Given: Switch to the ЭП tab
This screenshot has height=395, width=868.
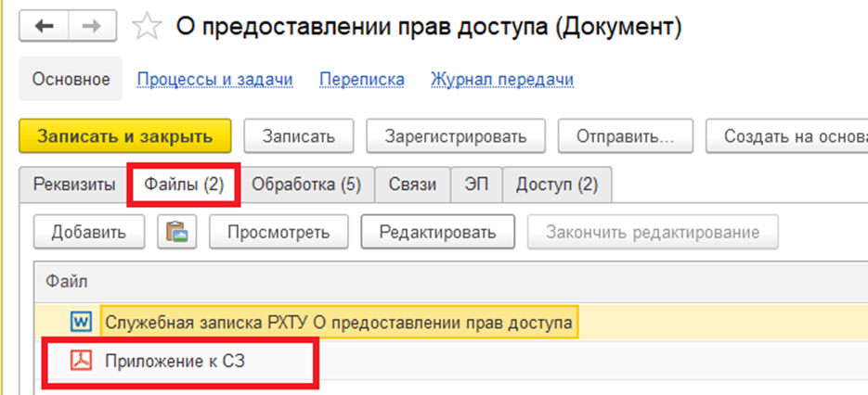Looking at the screenshot, I should coord(476,185).
